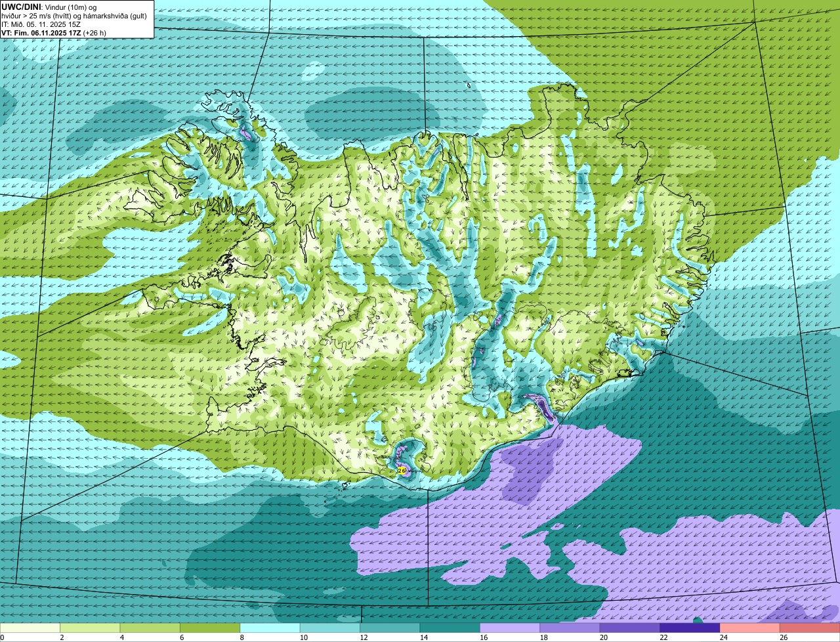Click the legend scale label '8'
Screen dimensions: 840x642
coord(241,637)
